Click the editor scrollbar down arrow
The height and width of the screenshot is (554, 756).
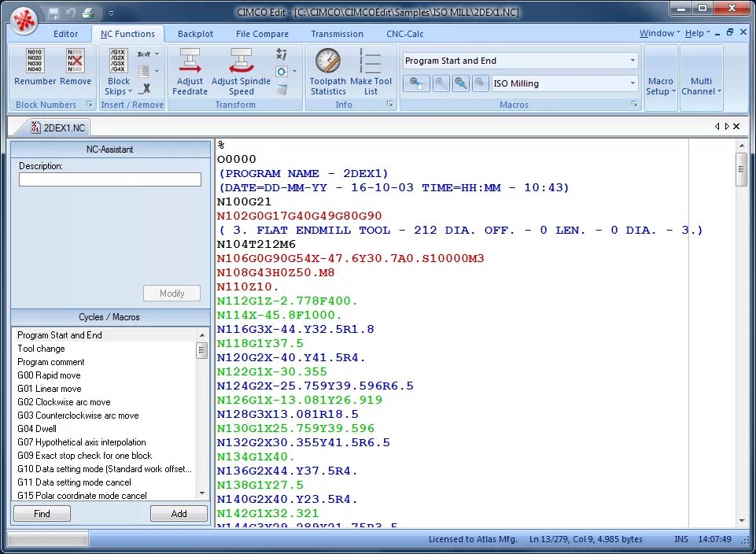pos(742,521)
